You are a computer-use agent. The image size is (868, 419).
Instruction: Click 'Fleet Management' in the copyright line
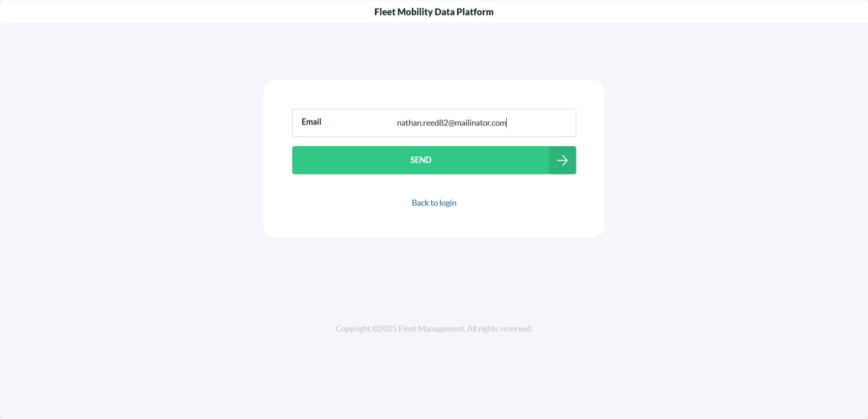click(x=431, y=329)
